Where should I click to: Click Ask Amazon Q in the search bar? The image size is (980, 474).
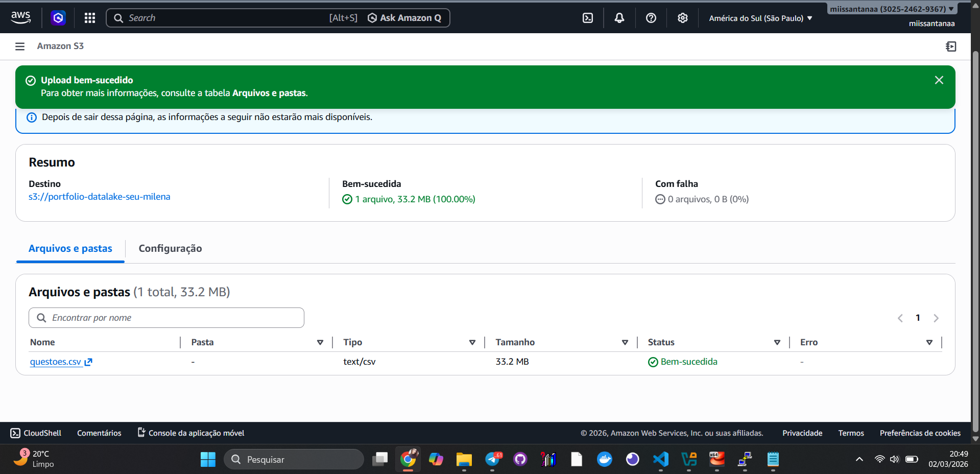404,17
